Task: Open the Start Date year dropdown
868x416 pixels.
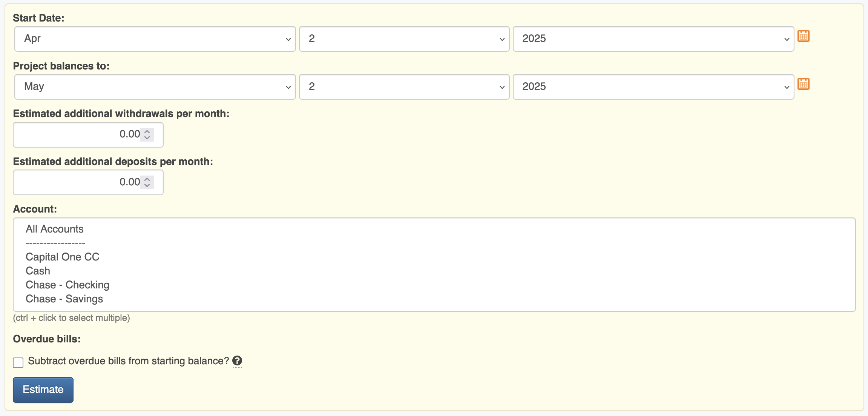Action: 653,39
